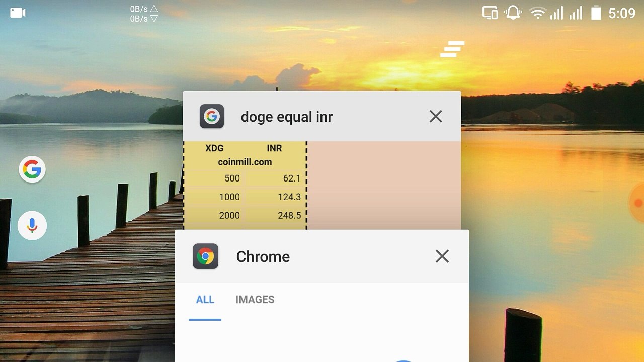Tap the 248.5 INR value

pyautogui.click(x=289, y=215)
